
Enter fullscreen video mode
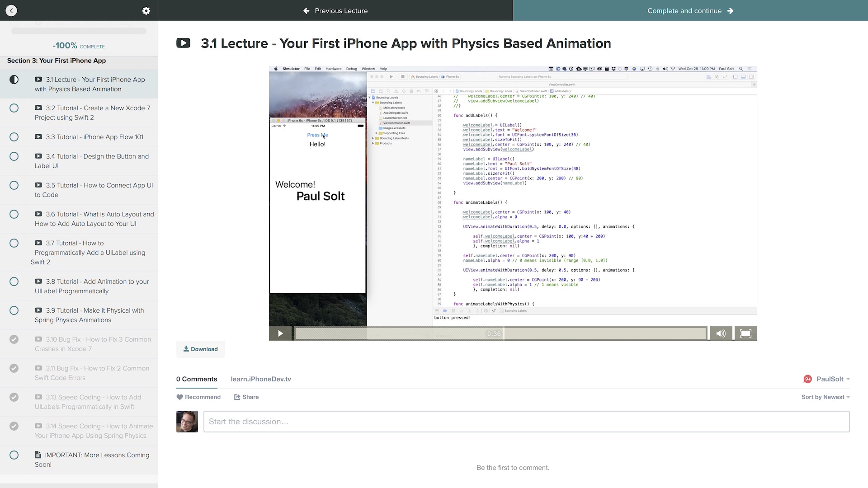(x=745, y=333)
